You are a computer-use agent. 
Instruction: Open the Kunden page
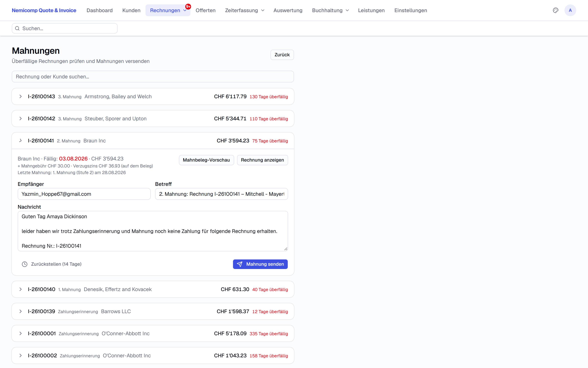(131, 10)
